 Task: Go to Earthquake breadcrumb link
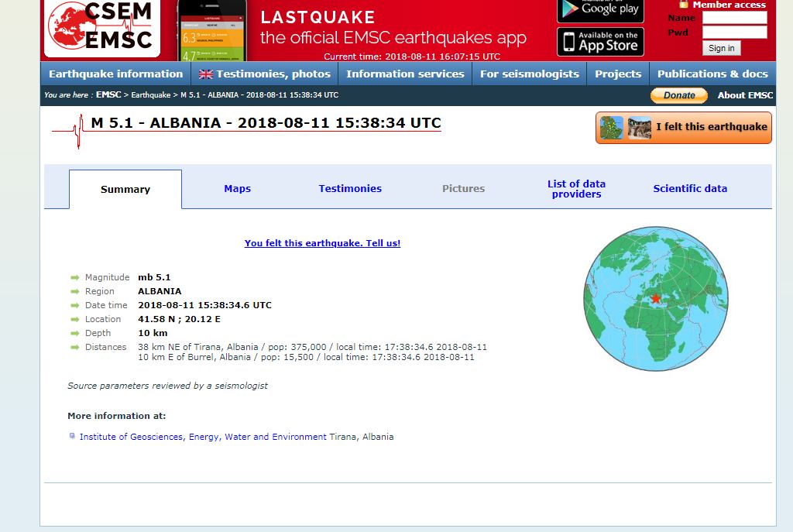[x=151, y=94]
